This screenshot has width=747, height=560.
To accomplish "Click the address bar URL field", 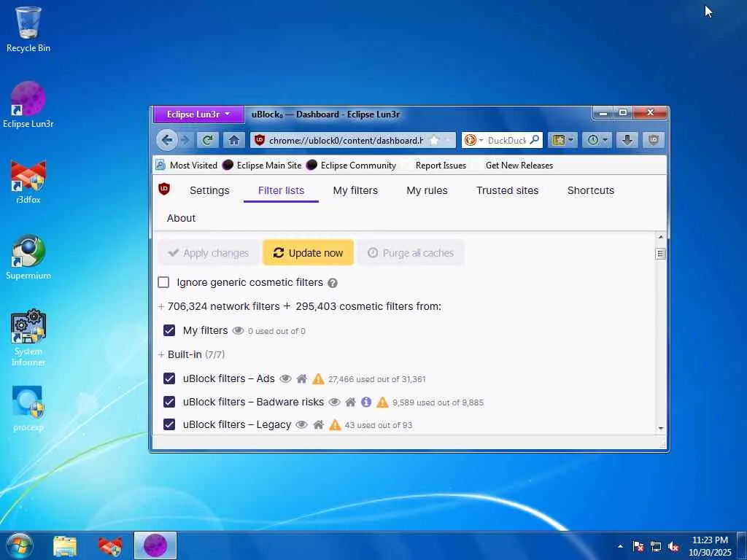I will pyautogui.click(x=346, y=140).
